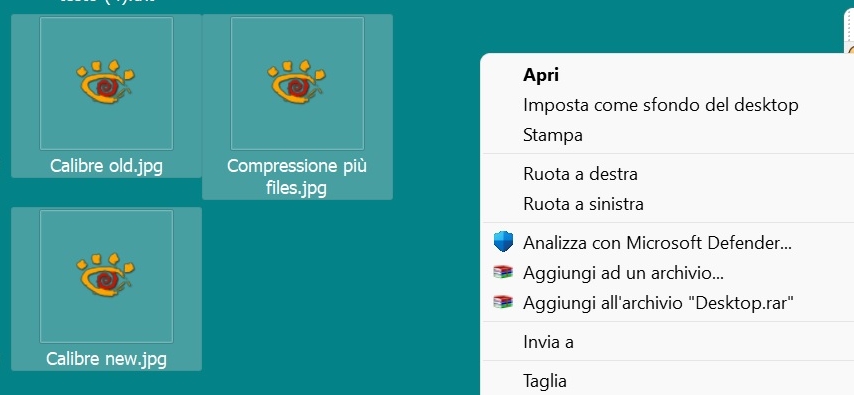Select the Calibre old.jpg thumbnail icon

106,83
